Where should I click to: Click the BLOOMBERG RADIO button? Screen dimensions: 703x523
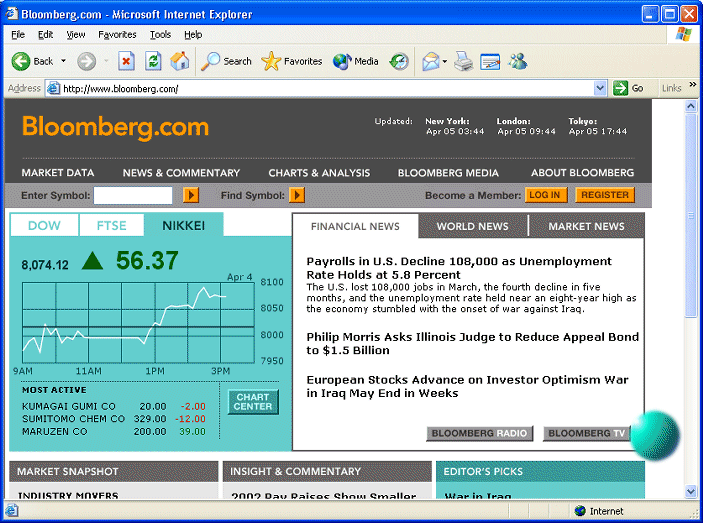pos(479,433)
